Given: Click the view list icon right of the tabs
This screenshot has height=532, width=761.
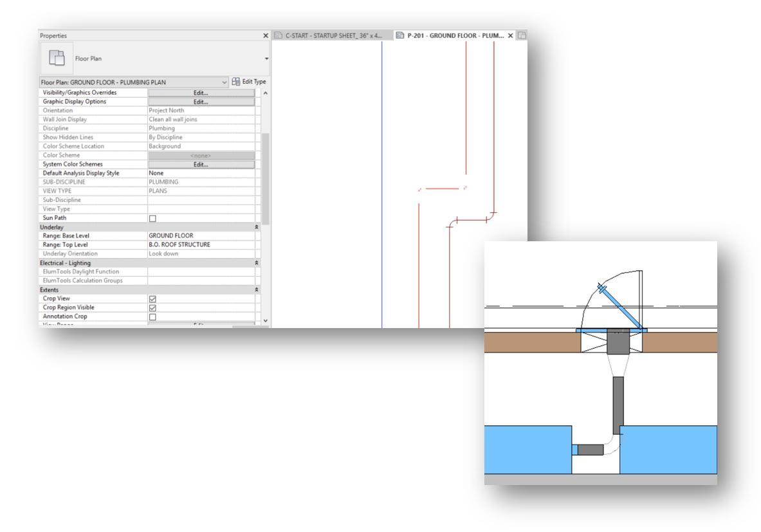Looking at the screenshot, I should [521, 35].
